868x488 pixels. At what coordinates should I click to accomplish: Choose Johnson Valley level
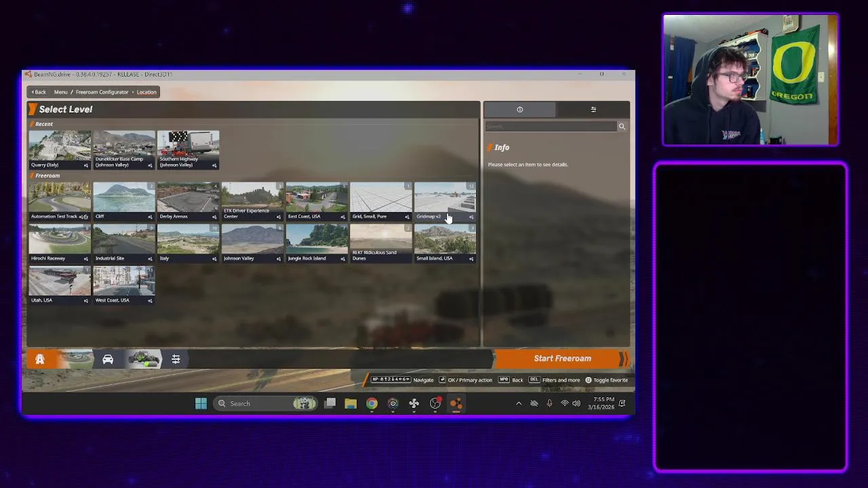252,243
